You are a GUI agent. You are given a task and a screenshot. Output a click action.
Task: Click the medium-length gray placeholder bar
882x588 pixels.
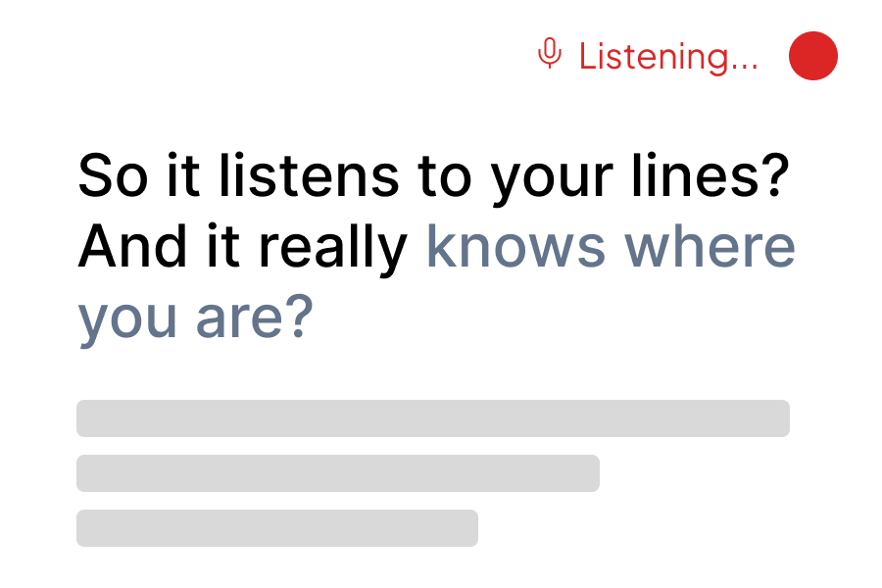click(338, 473)
